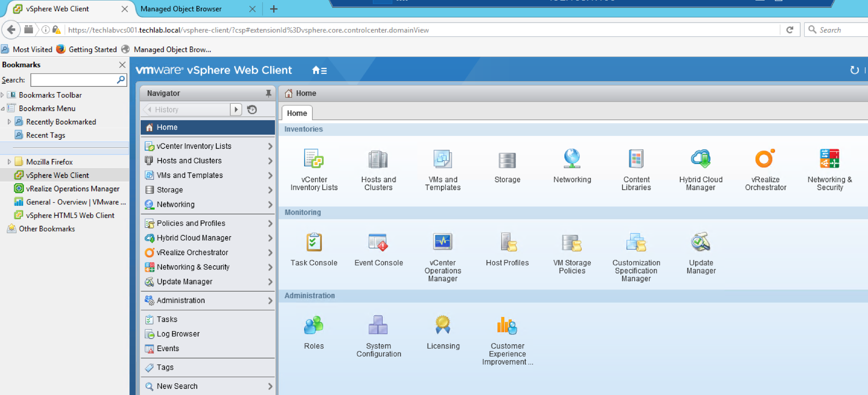Click the recent history clock icon
This screenshot has height=395, width=868.
click(252, 109)
